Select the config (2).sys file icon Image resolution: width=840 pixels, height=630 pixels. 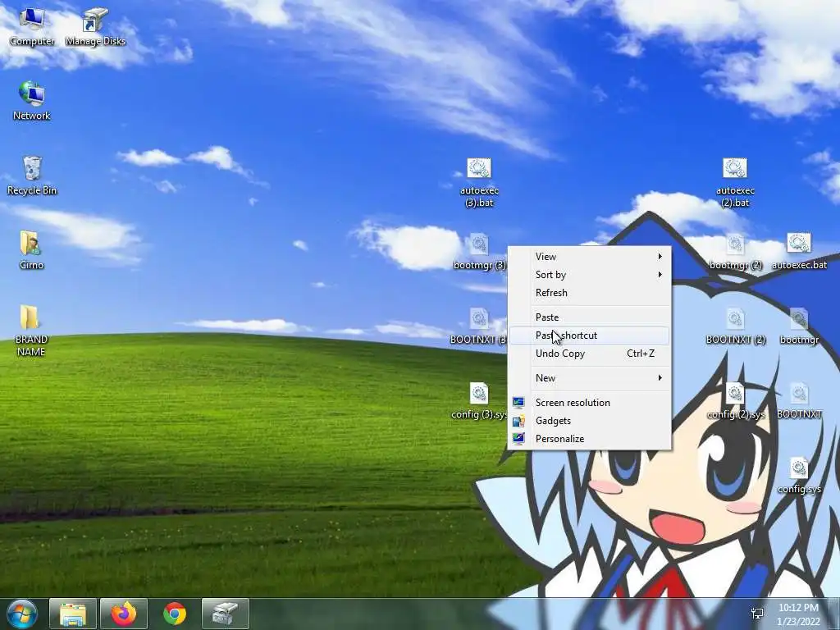[735, 400]
